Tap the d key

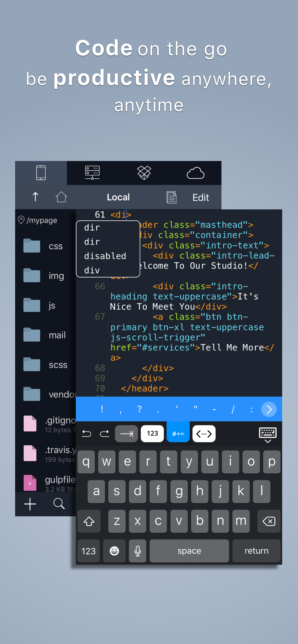(x=137, y=491)
